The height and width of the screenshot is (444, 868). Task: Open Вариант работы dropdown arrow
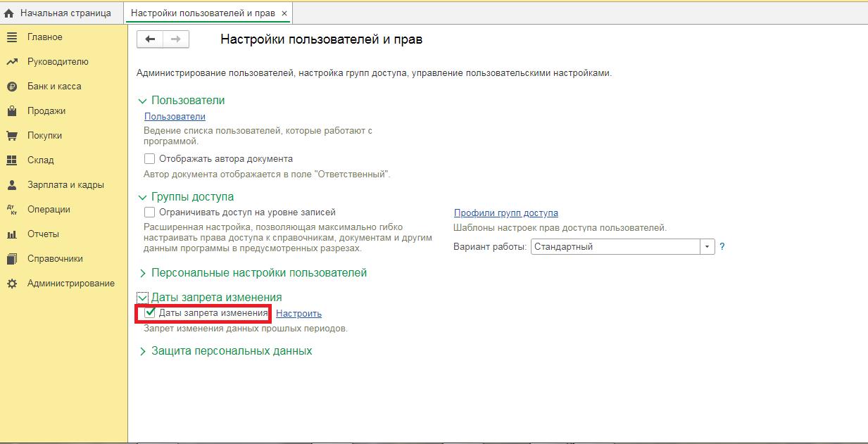coord(707,247)
